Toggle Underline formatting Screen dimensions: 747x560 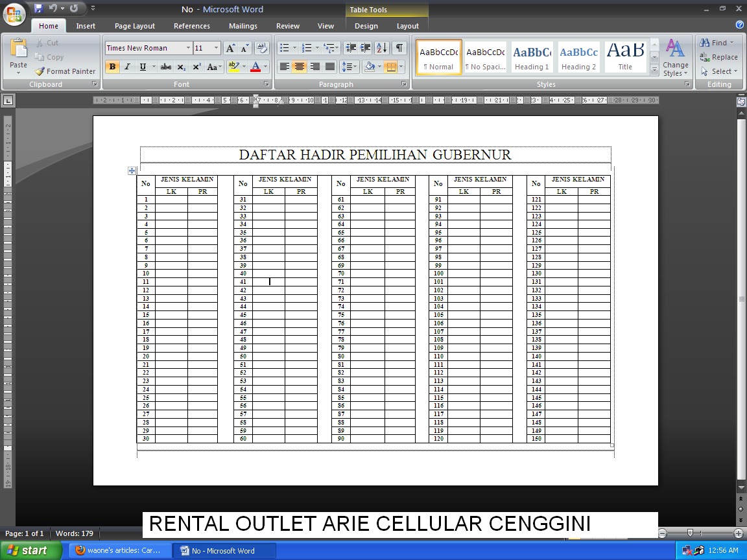click(143, 67)
